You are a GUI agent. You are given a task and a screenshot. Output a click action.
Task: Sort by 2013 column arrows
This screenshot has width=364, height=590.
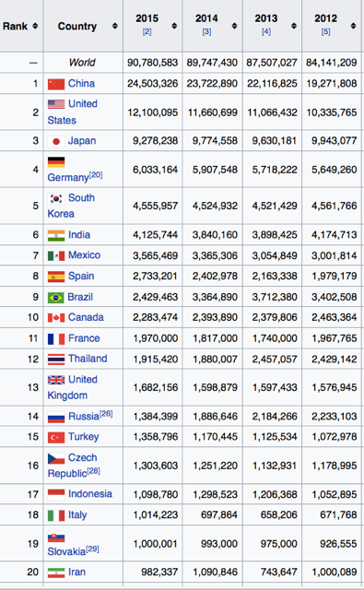pyautogui.click(x=294, y=26)
